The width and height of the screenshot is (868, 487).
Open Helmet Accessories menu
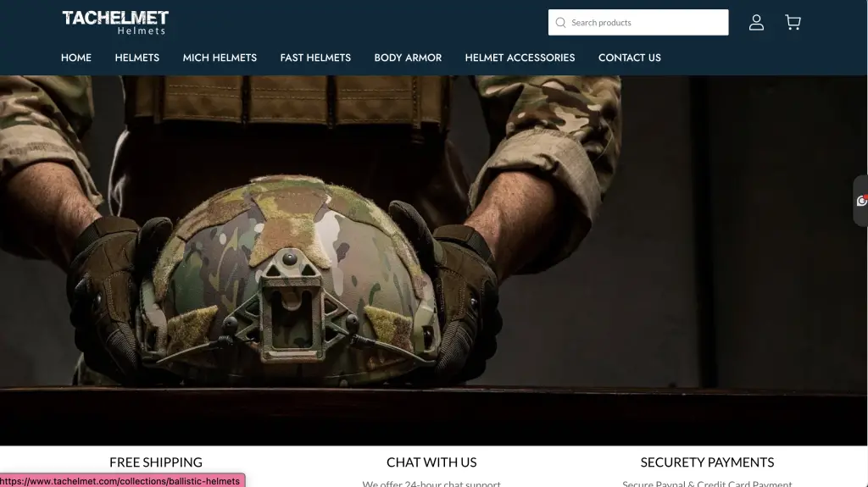[520, 58]
